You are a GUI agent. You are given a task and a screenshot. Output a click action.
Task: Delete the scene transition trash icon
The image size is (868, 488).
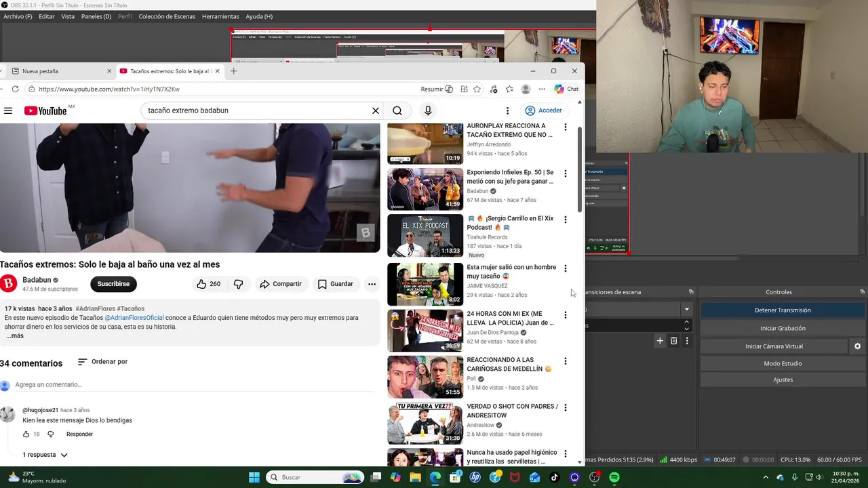point(673,341)
